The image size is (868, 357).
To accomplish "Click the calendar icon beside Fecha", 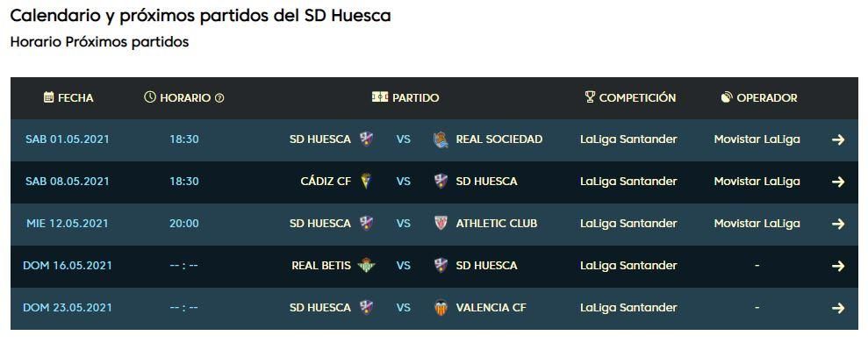I will [x=49, y=97].
